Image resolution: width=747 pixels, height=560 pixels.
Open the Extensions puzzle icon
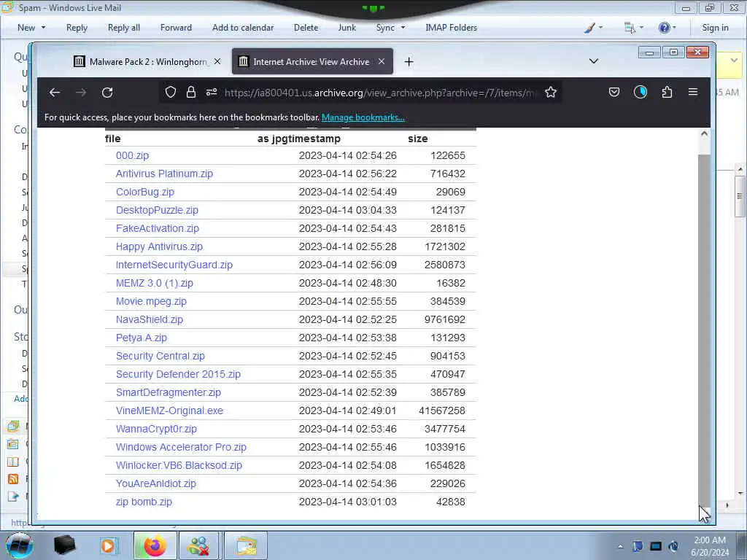pyautogui.click(x=667, y=93)
